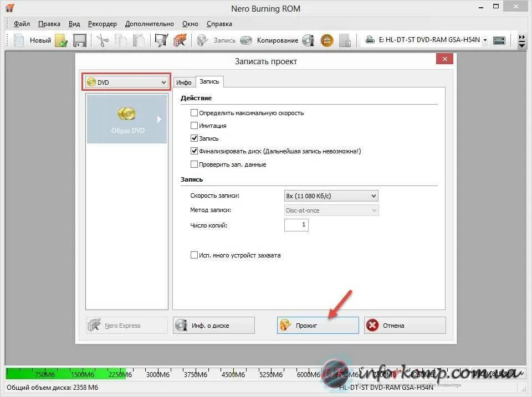Open the Окно menu
The image size is (532, 397).
click(x=190, y=24)
